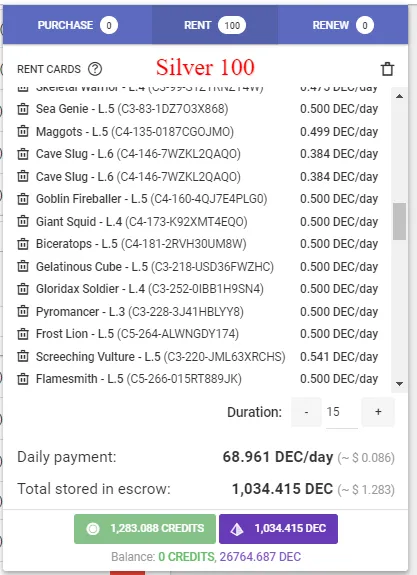Click the 1,034.415 DEC escrow total value
The height and width of the screenshot is (575, 417).
[x=282, y=489]
